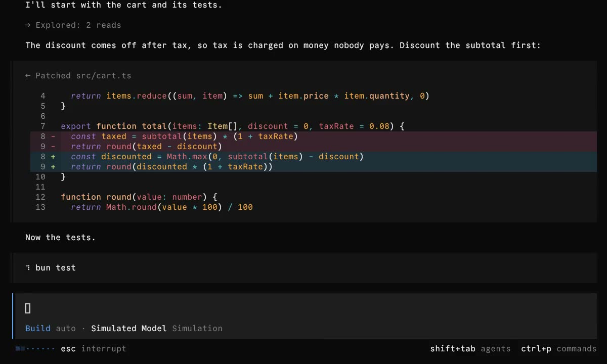Click the 'shift+tab agents' shortcut hint

click(470, 348)
